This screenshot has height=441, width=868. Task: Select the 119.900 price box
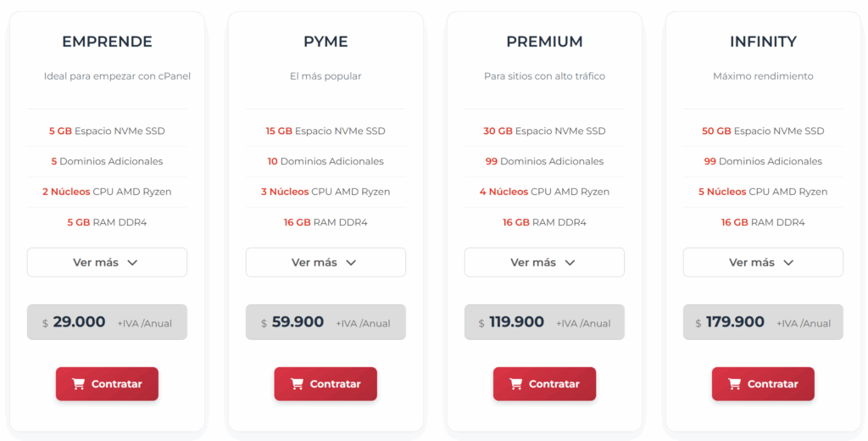point(544,322)
